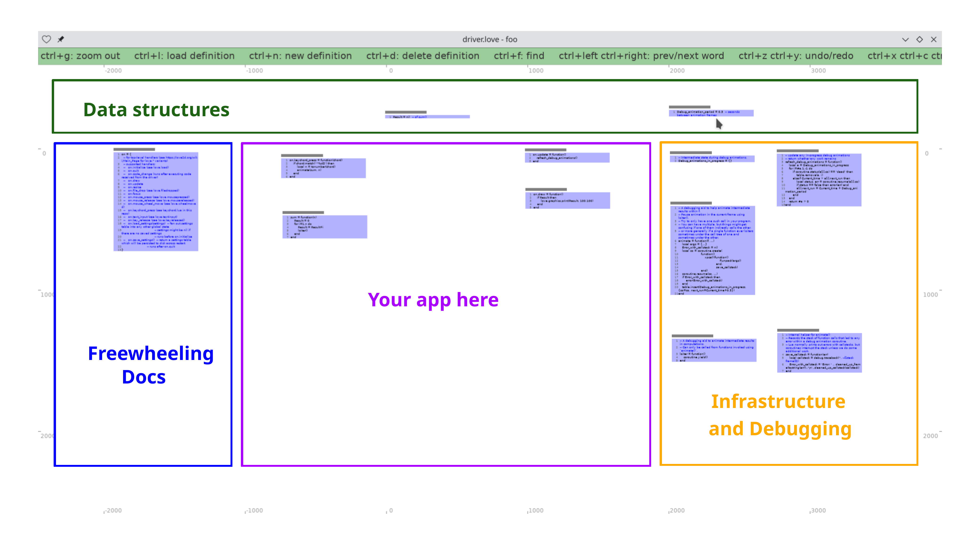Click gray handle above save_callstack definition
The image size is (980, 559).
pos(798,330)
